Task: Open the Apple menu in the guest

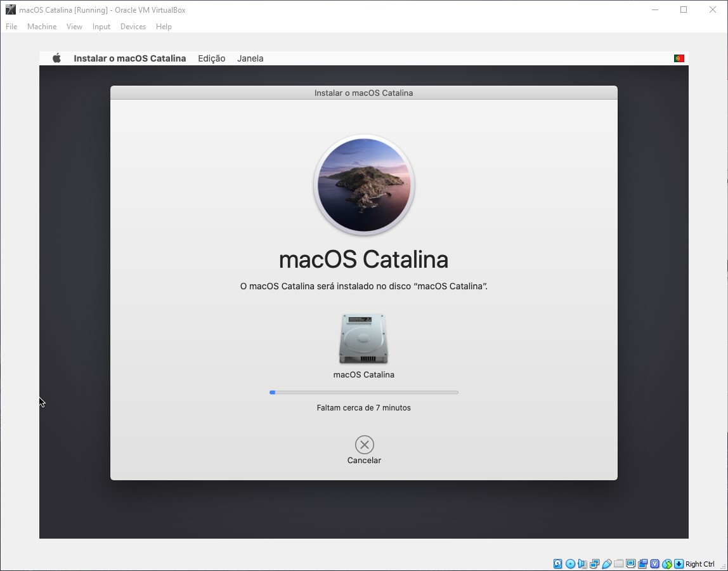Action: [x=56, y=58]
